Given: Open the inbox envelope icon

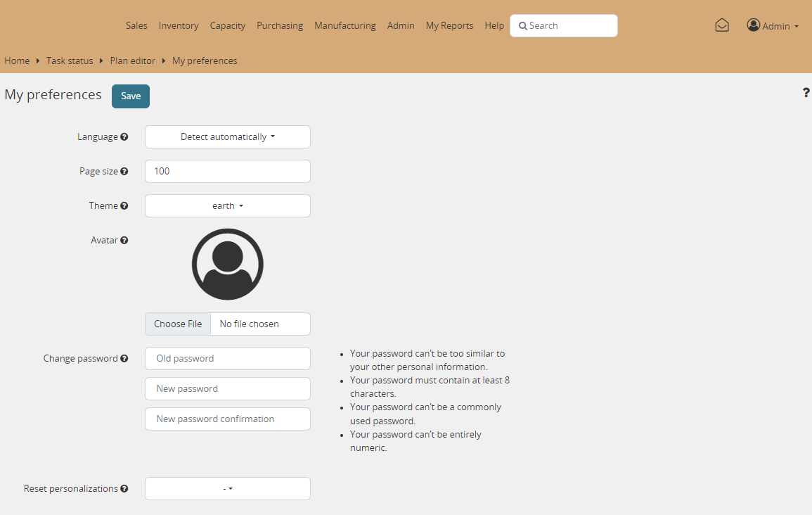Looking at the screenshot, I should pos(722,25).
